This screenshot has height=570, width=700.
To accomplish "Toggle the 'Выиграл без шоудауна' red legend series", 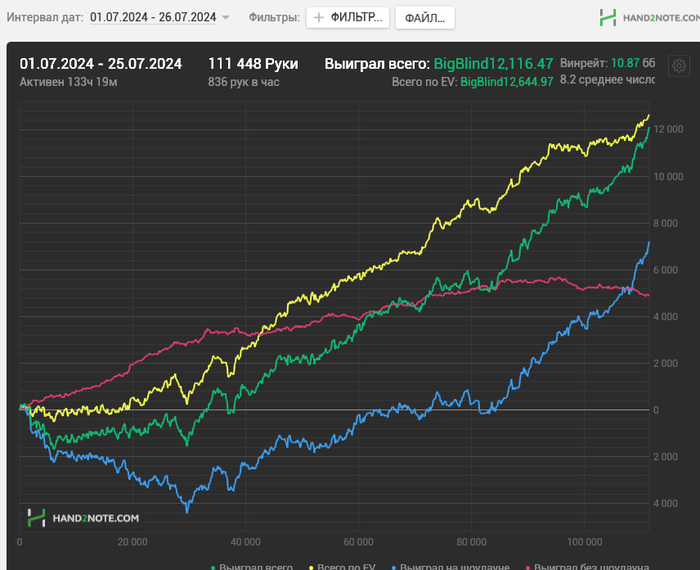I will 588,566.
